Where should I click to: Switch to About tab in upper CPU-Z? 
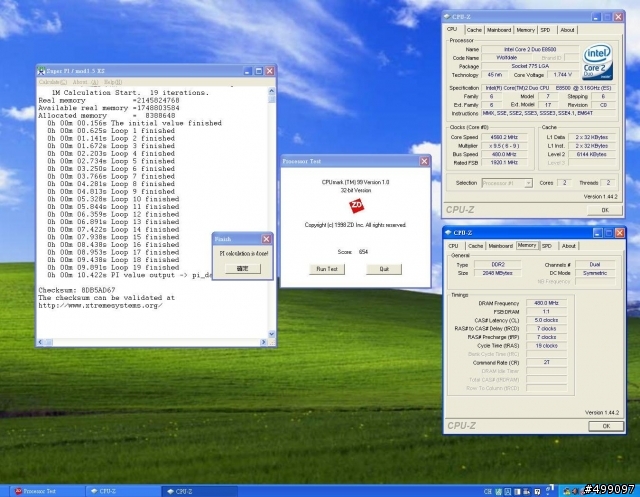(x=567, y=30)
